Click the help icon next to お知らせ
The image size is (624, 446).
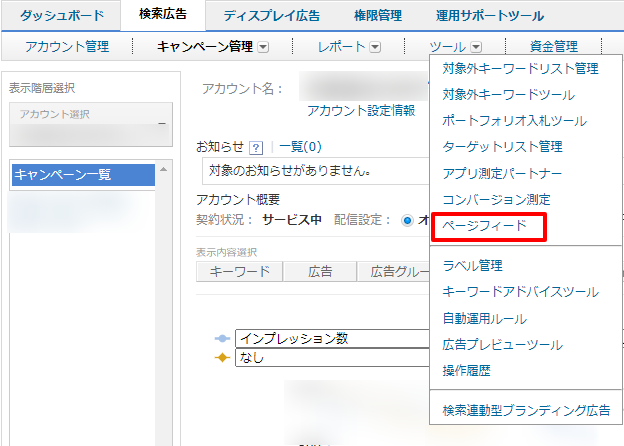(256, 147)
